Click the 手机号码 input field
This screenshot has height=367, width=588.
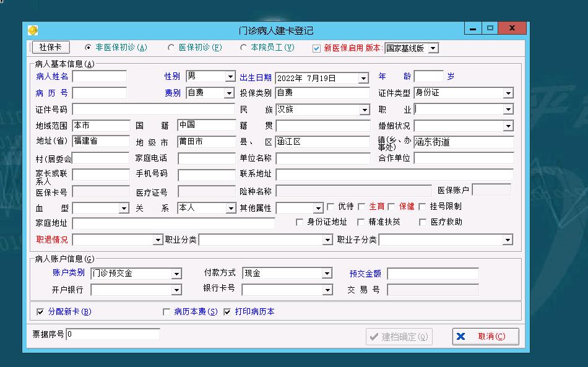pyautogui.click(x=207, y=175)
